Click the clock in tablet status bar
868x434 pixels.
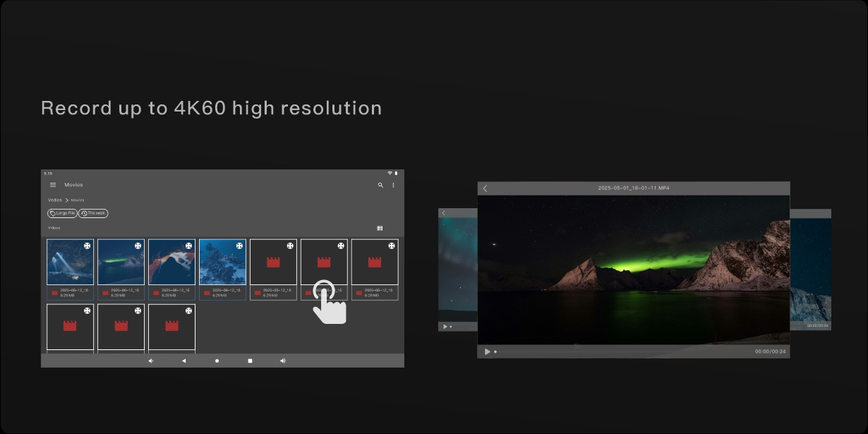[x=47, y=173]
